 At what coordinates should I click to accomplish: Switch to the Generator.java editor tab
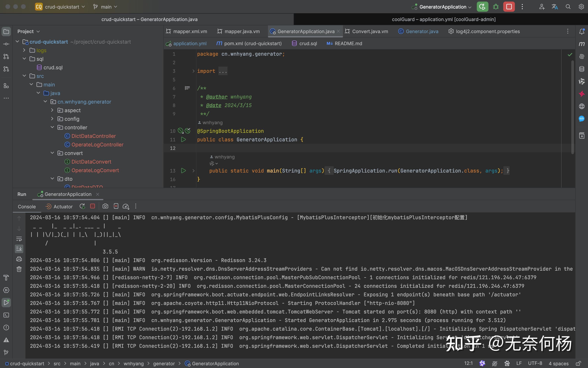(x=418, y=31)
